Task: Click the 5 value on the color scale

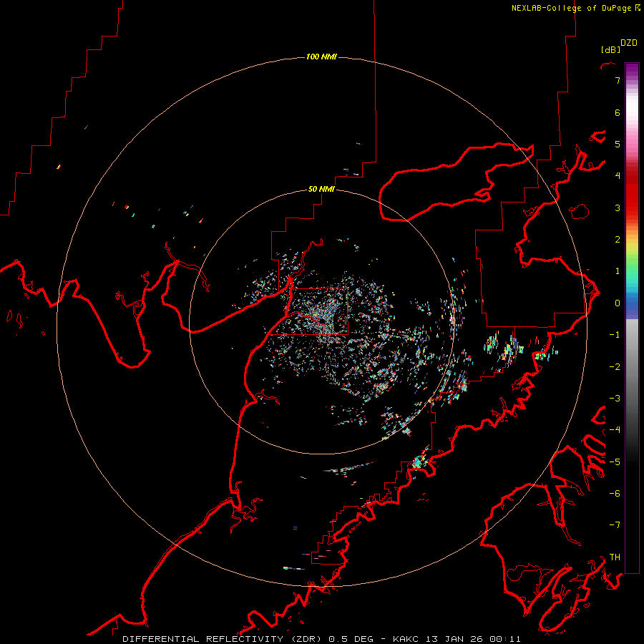Action: [618, 144]
